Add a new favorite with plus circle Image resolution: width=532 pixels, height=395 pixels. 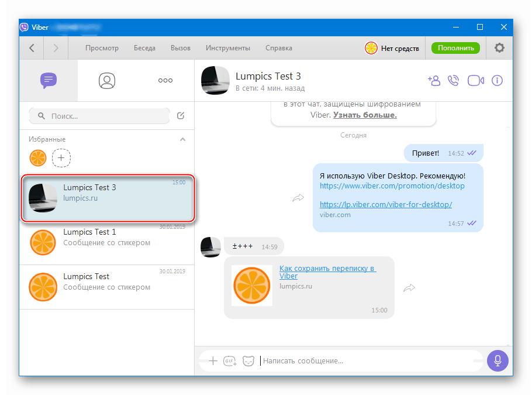click(x=61, y=158)
